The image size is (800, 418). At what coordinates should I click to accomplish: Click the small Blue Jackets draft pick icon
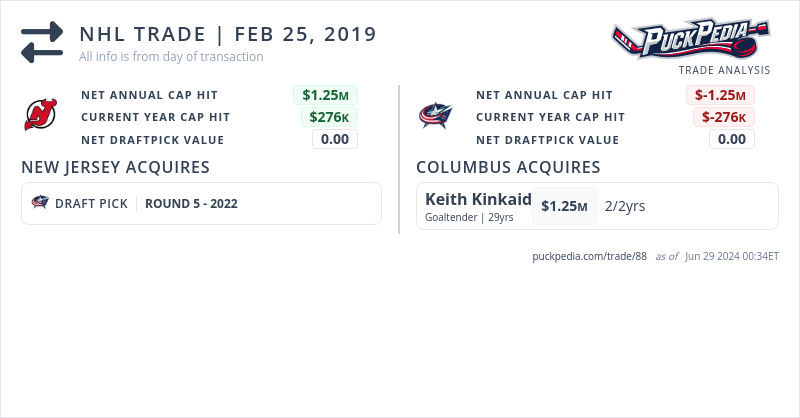point(40,203)
